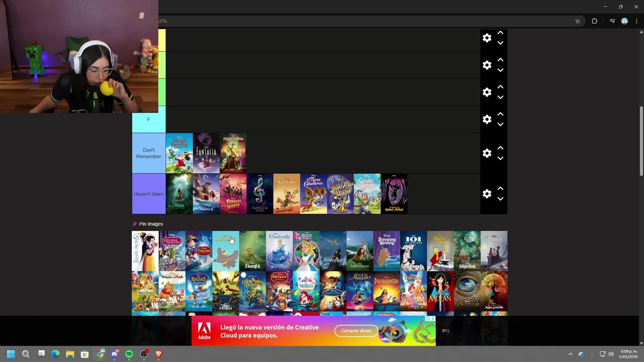This screenshot has width=644, height=362.
Task: Click the page vertical scrollbar
Action: [641, 141]
